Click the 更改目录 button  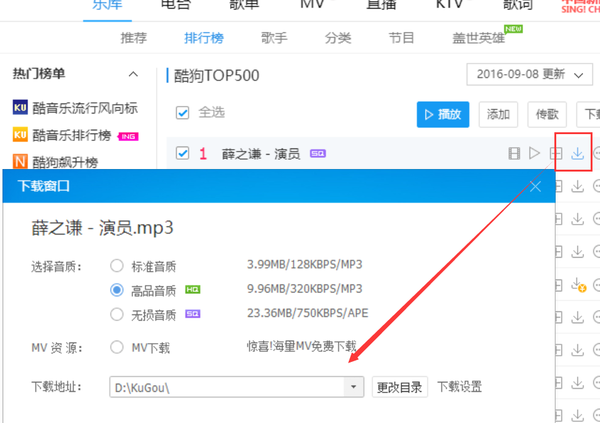tap(399, 387)
